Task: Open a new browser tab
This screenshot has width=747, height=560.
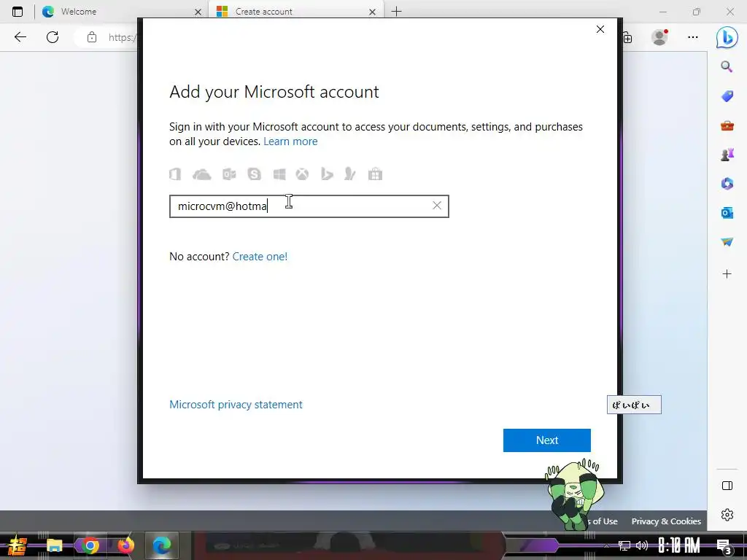Action: click(396, 12)
